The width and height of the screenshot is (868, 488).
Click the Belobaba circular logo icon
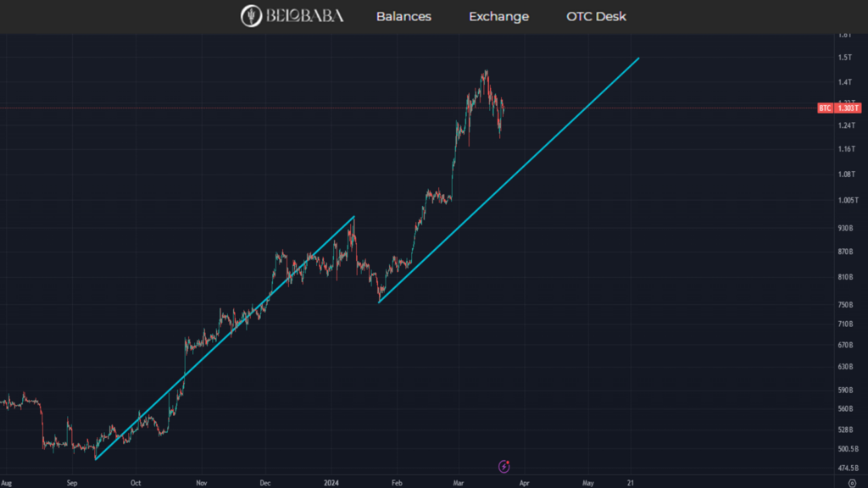(252, 16)
